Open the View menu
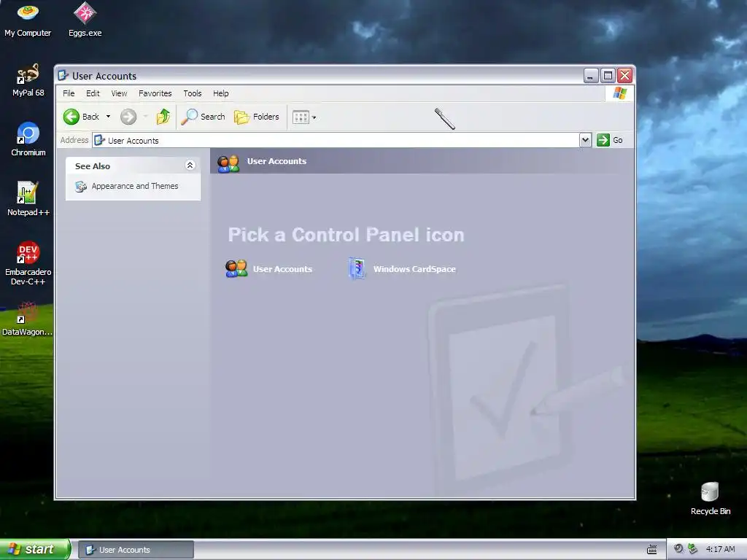Image resolution: width=747 pixels, height=560 pixels. pyautogui.click(x=119, y=93)
